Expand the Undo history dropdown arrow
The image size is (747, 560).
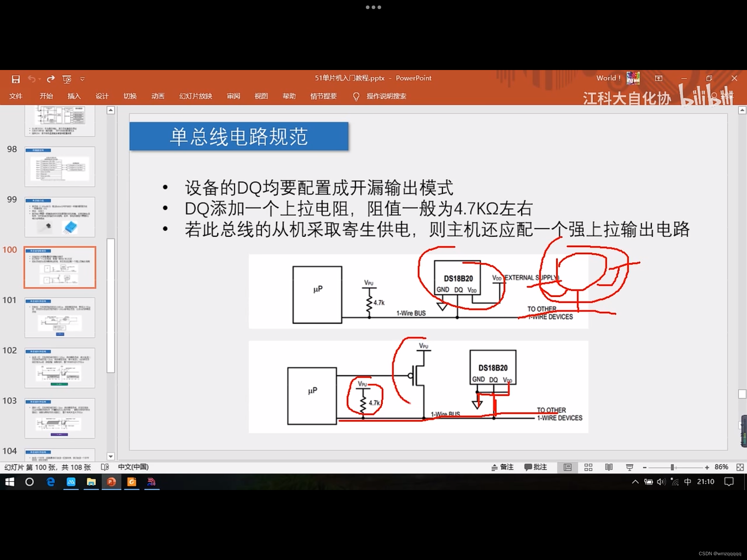40,79
